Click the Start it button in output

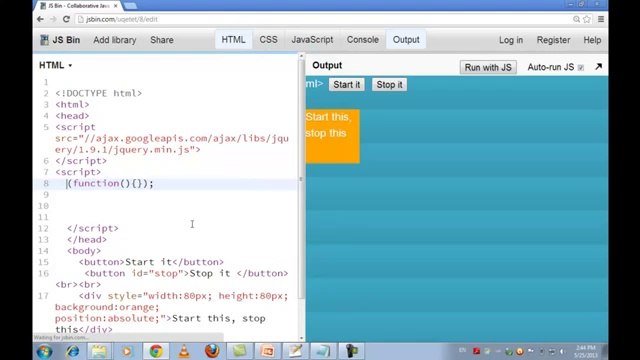pyautogui.click(x=347, y=84)
